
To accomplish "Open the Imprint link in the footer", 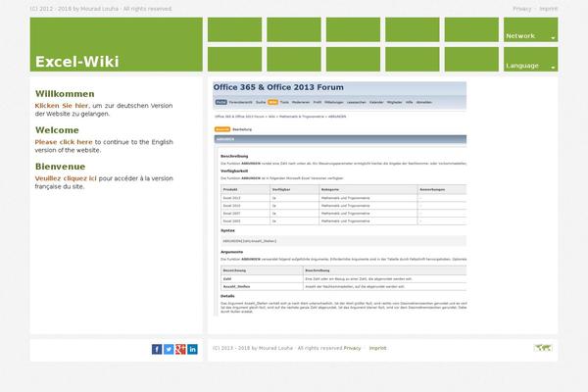I will pos(377,348).
